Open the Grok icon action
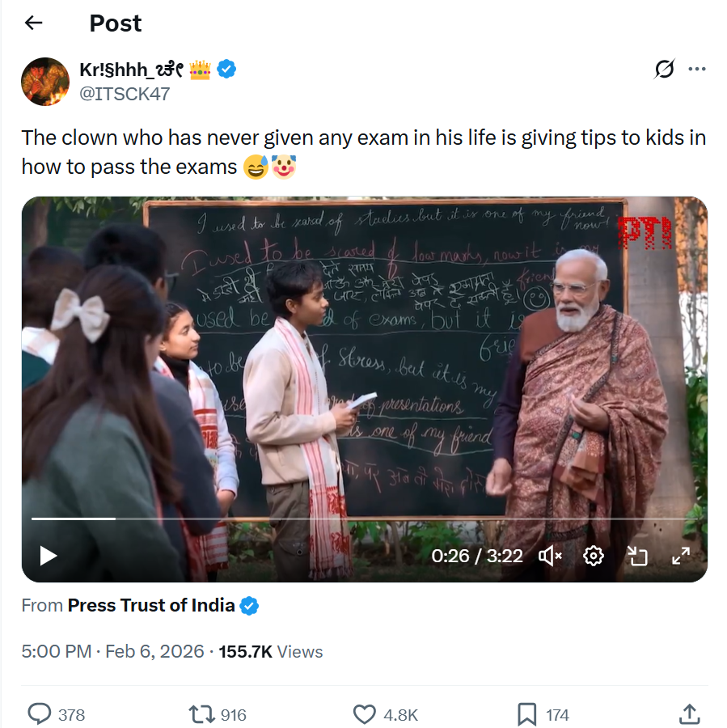Image resolution: width=727 pixels, height=728 pixels. click(x=664, y=70)
